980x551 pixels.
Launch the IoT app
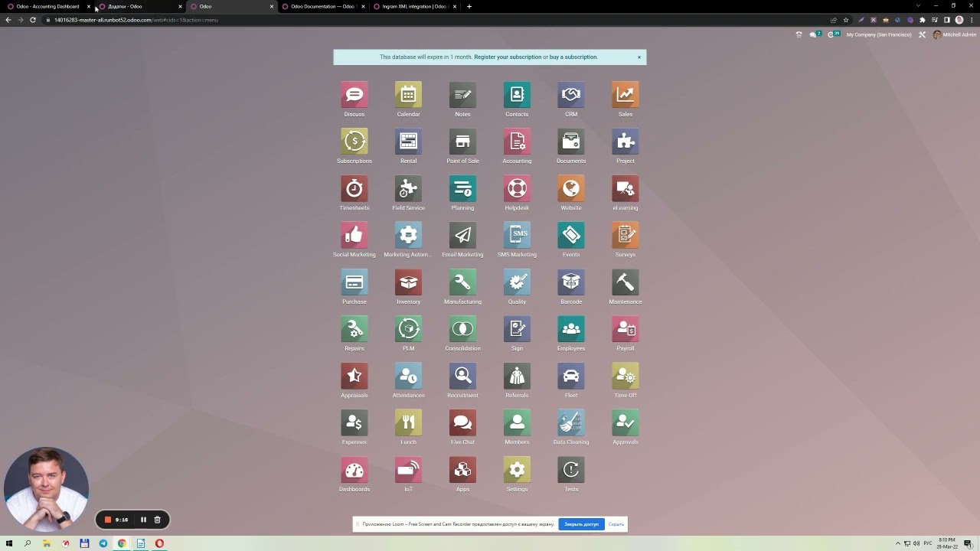click(409, 470)
